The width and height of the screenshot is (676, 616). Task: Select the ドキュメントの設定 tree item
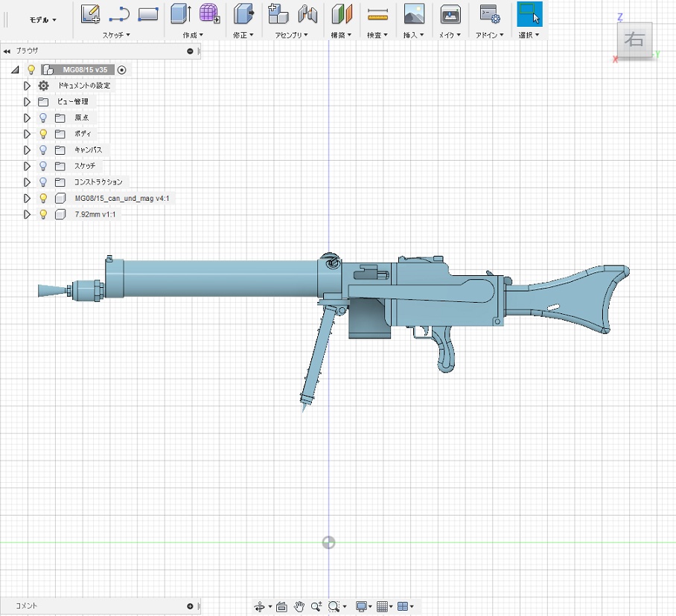[x=83, y=86]
